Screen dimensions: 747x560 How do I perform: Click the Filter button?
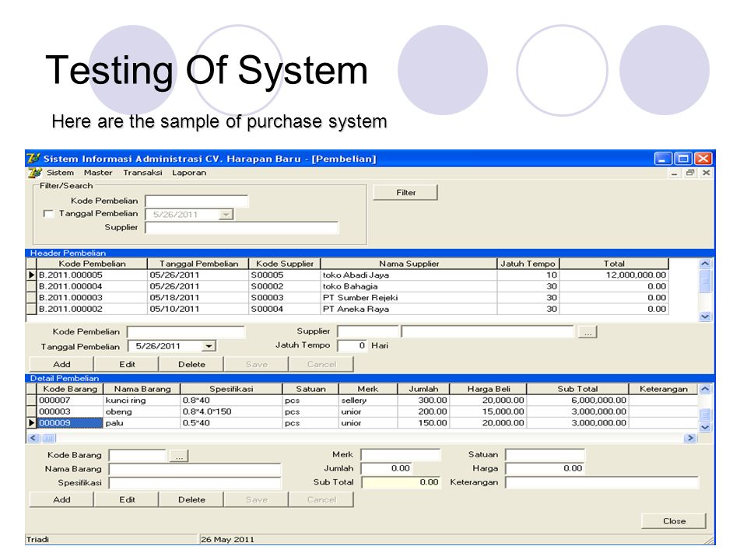pyautogui.click(x=405, y=192)
